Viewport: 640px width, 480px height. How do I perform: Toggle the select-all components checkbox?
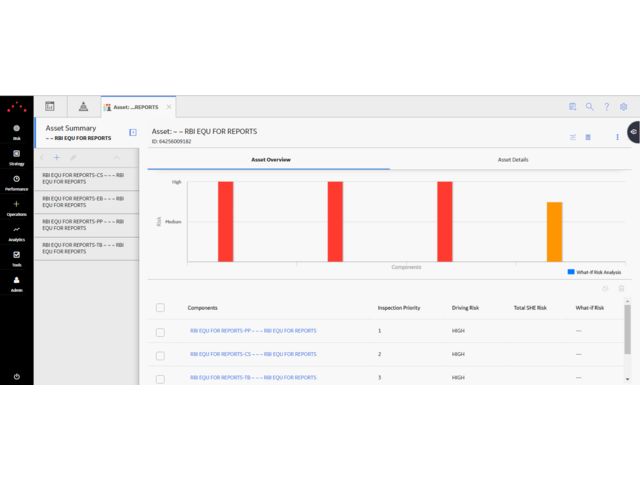160,308
